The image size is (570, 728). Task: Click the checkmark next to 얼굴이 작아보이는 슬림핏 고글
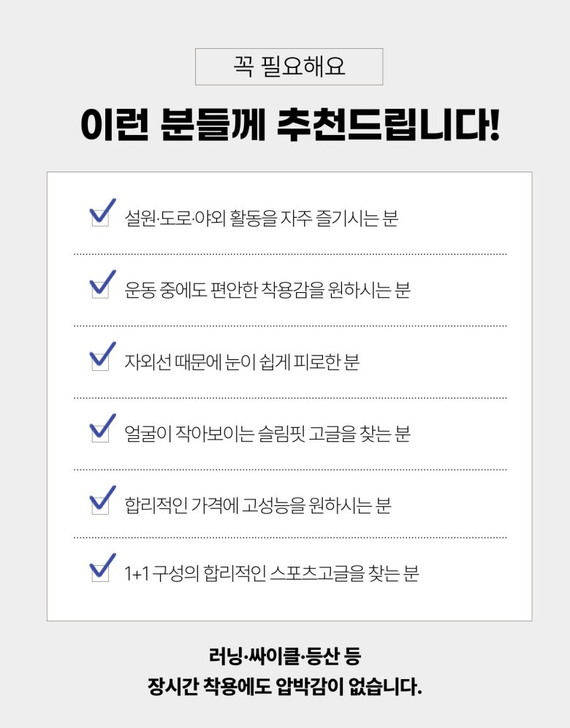click(100, 432)
